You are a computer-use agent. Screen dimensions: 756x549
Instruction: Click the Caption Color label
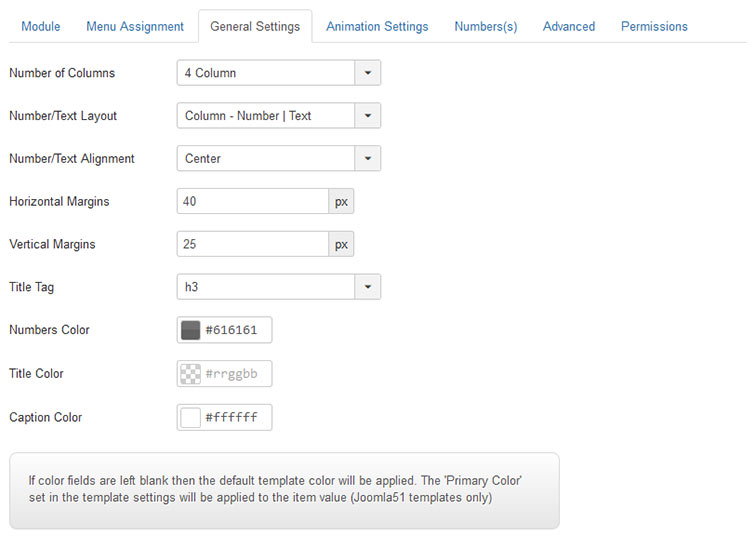pyautogui.click(x=46, y=417)
